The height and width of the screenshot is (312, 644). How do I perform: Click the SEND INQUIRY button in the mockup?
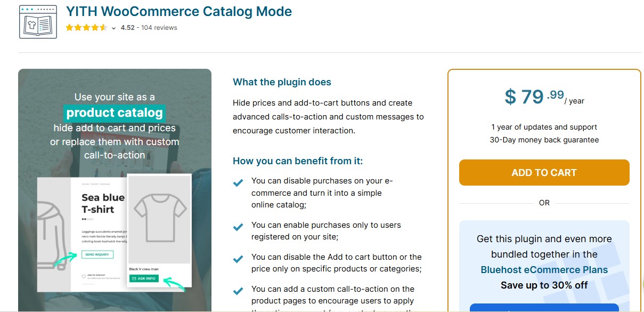point(97,254)
